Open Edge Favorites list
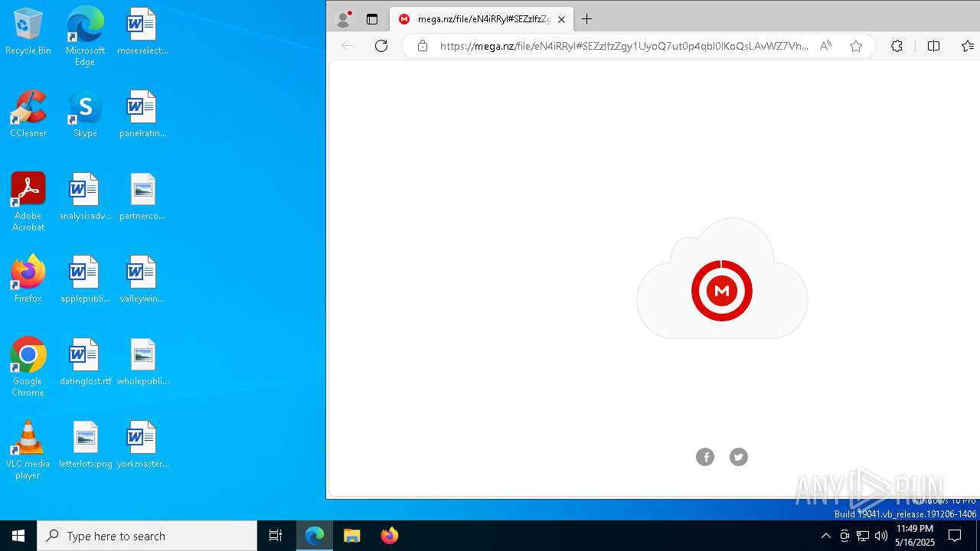The height and width of the screenshot is (551, 980). tap(968, 46)
